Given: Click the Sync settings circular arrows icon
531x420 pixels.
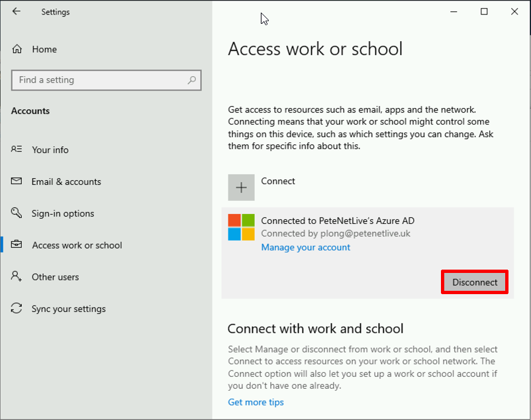Looking at the screenshot, I should (17, 308).
